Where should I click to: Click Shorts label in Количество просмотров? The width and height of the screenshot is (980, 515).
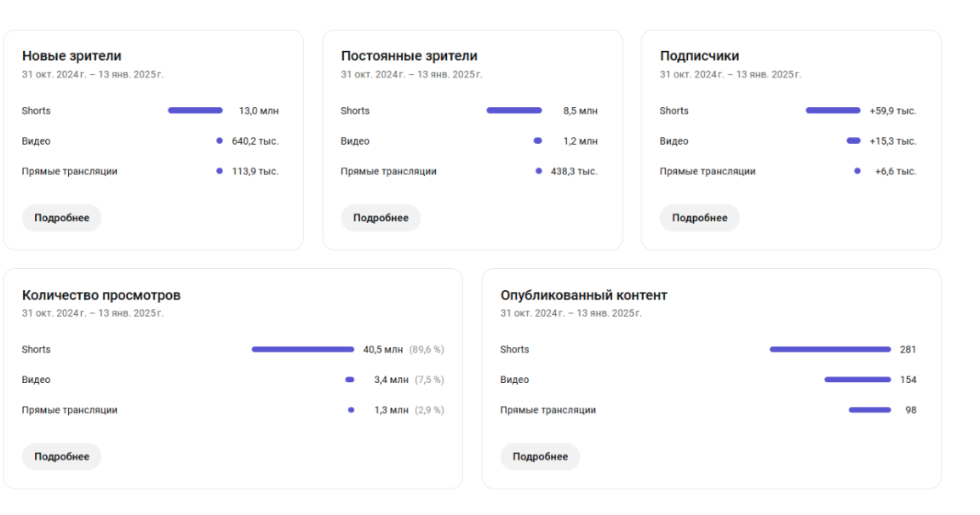click(37, 349)
